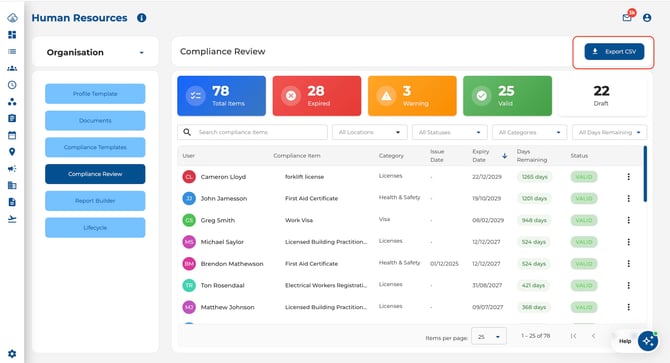
Task: Filter by the 28 Expired card
Action: pos(317,96)
